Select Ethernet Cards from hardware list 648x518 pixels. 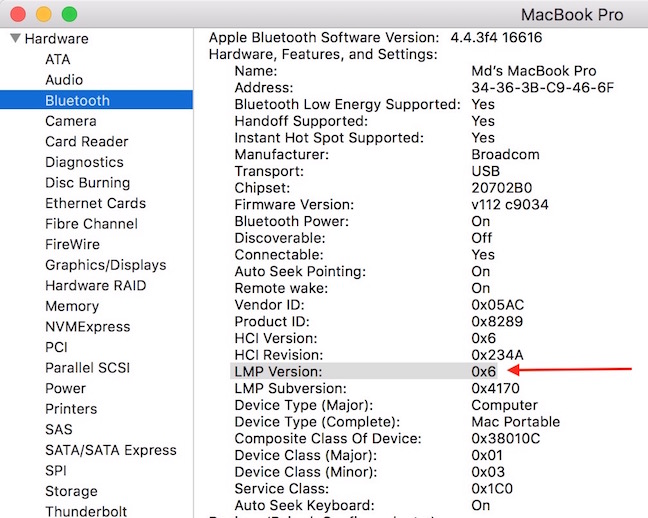[95, 203]
